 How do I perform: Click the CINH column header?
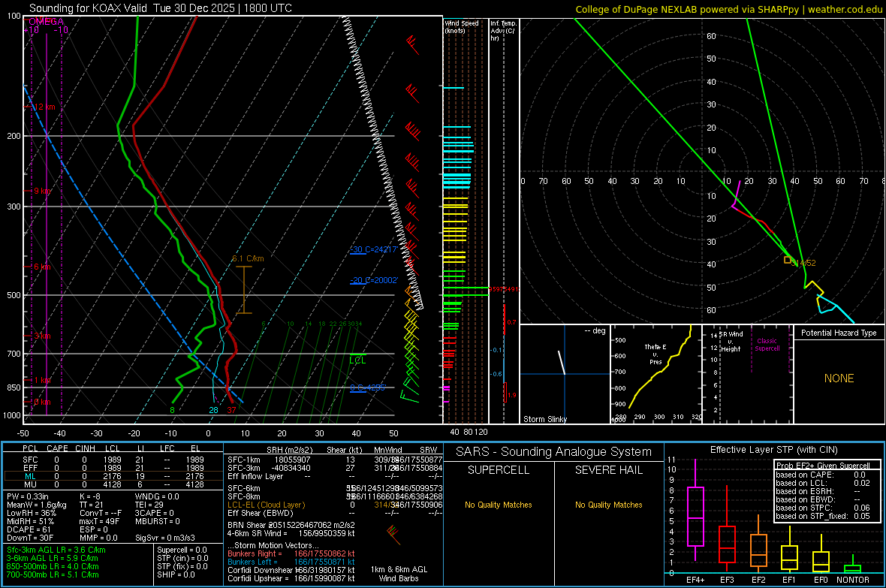click(x=86, y=448)
